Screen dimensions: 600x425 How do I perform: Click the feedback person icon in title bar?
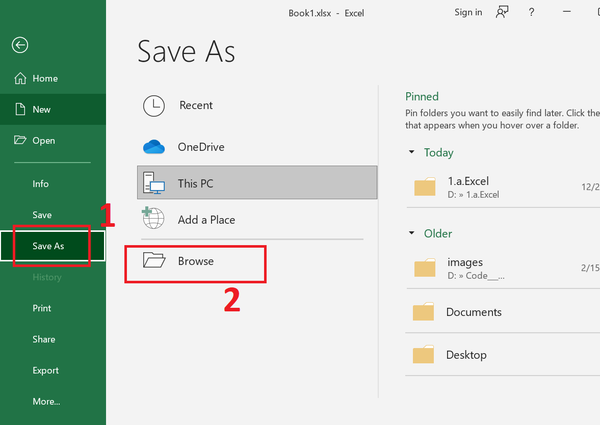pos(502,12)
